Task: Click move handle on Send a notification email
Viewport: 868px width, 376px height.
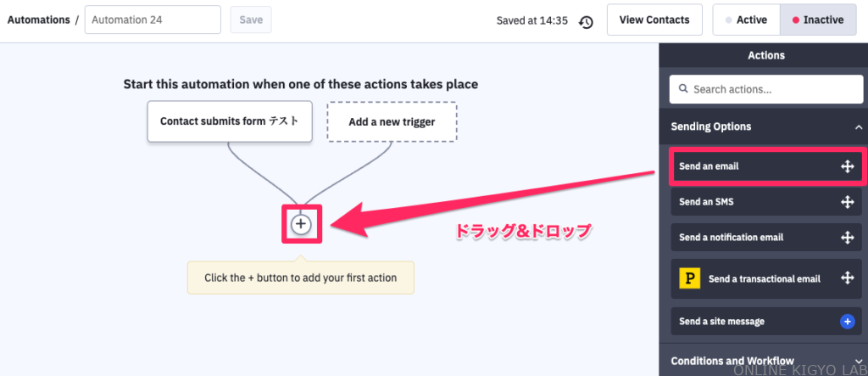Action: [847, 238]
